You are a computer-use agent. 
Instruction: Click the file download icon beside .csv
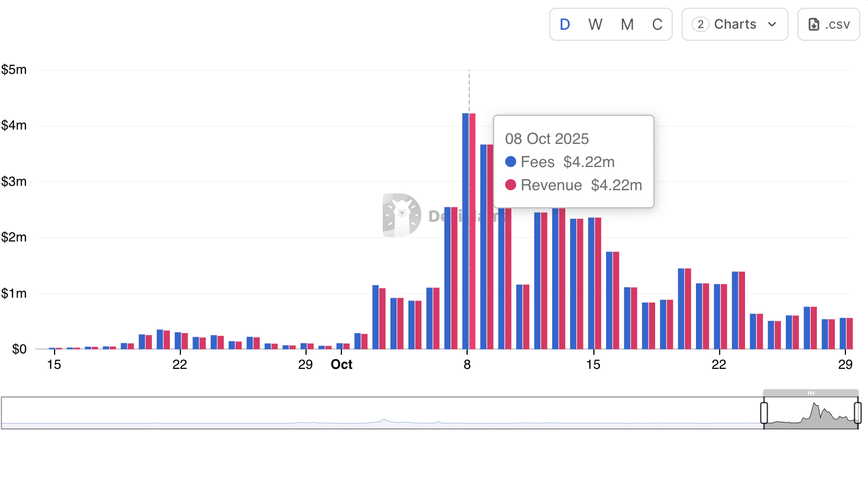click(x=814, y=24)
